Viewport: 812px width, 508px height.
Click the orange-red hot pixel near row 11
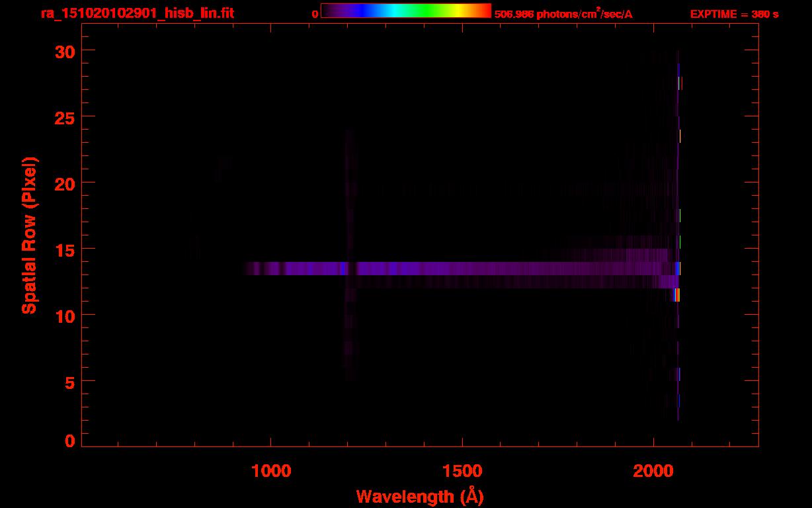(677, 295)
